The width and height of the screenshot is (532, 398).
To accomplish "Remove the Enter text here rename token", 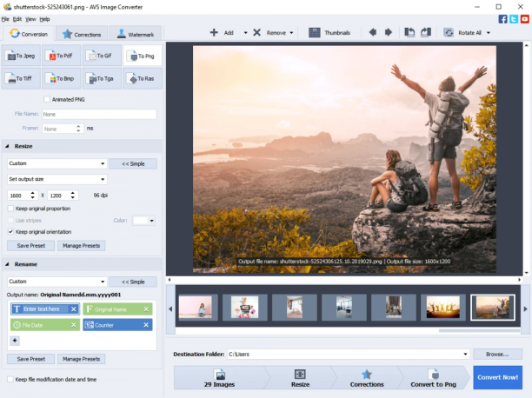I will click(74, 309).
